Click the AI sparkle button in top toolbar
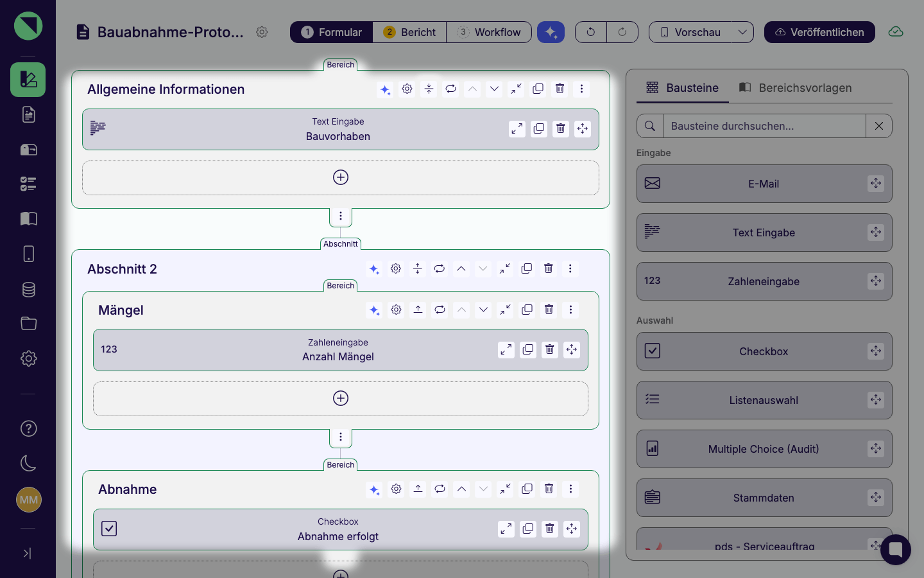 coord(551,32)
